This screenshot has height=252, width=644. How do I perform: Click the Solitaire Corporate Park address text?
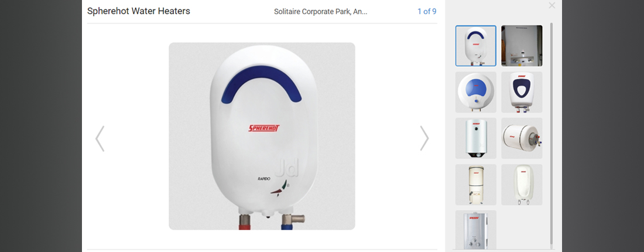320,12
